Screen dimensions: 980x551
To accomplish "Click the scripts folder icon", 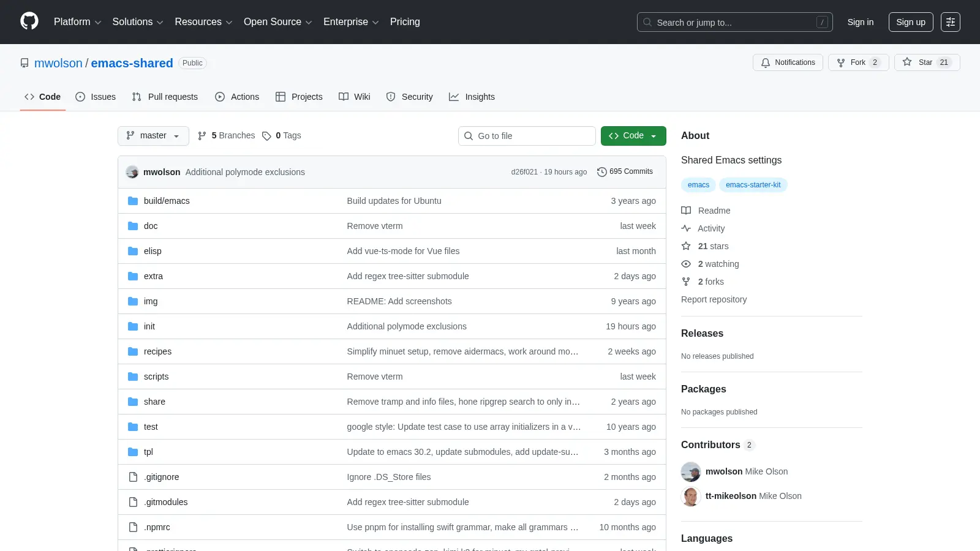I will 133,377.
